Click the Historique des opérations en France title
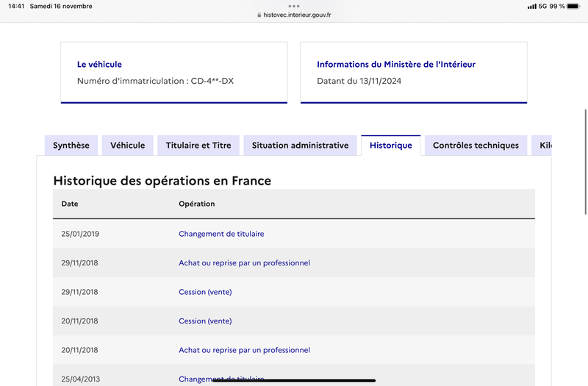The image size is (588, 386). click(162, 181)
